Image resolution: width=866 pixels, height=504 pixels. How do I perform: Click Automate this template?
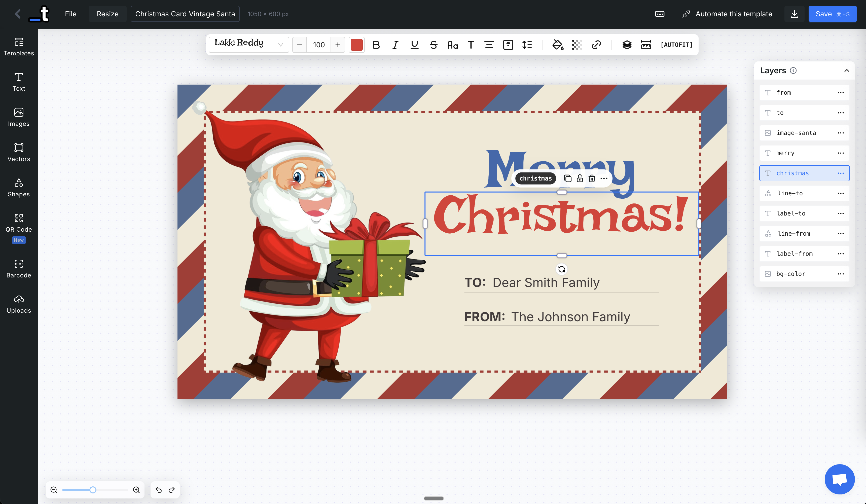[727, 14]
